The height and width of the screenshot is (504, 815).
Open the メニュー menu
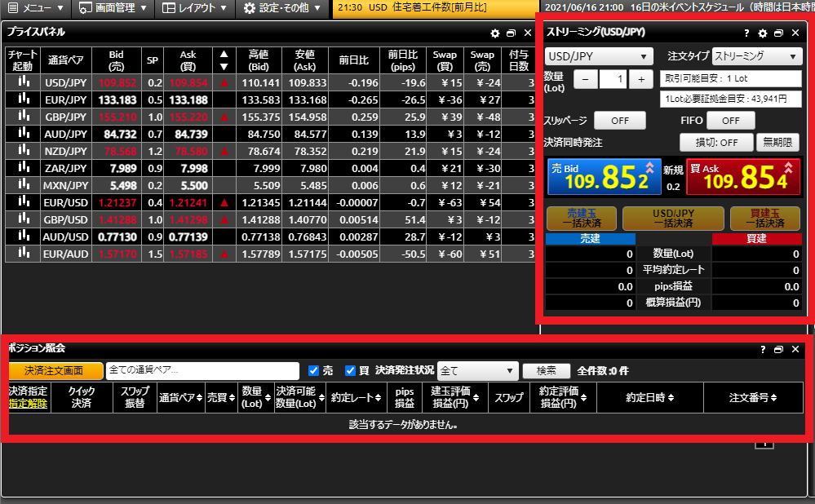coord(38,9)
